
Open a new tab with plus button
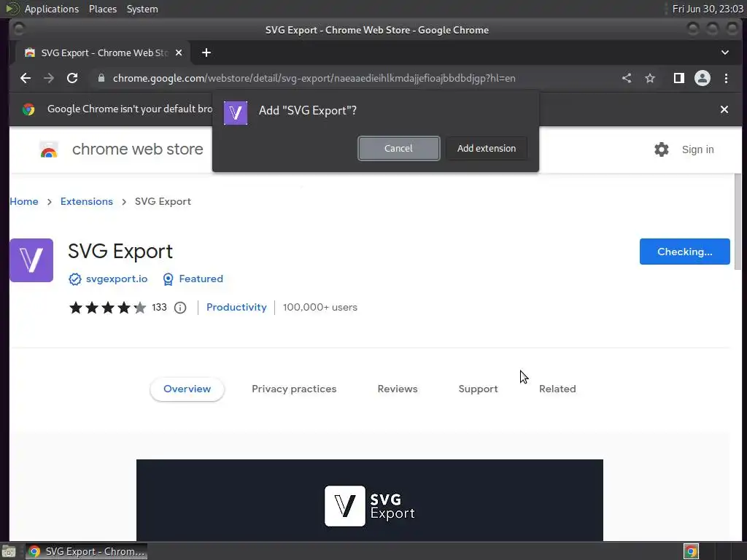(x=206, y=52)
